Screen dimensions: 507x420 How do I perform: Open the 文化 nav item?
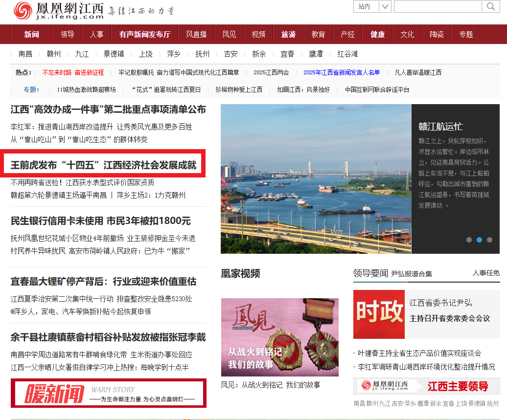407,34
